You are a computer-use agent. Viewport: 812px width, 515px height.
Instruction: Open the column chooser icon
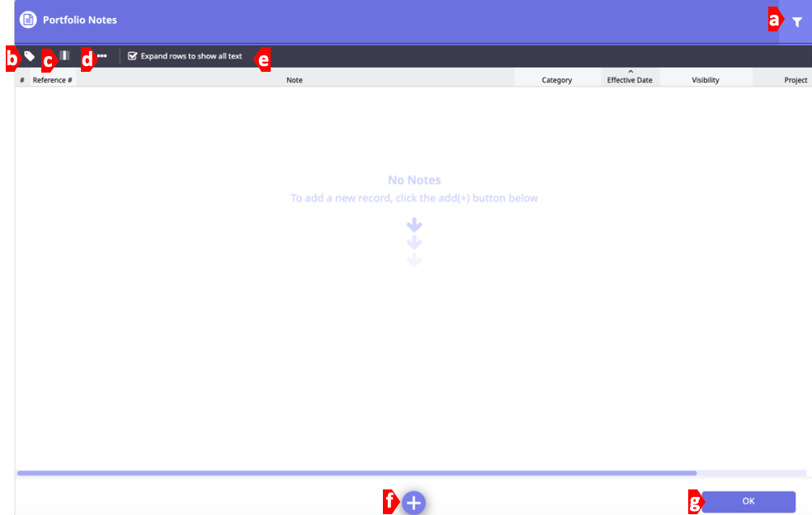(x=64, y=56)
